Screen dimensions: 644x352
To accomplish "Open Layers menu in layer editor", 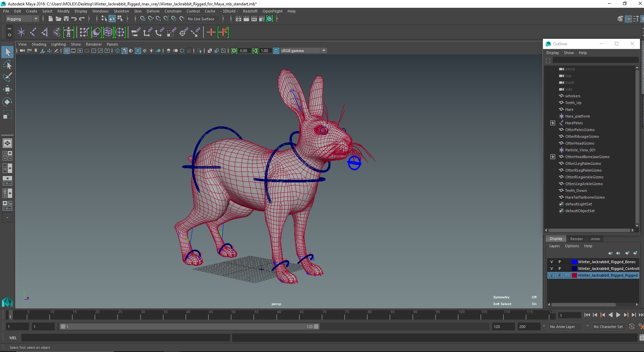I will (554, 246).
